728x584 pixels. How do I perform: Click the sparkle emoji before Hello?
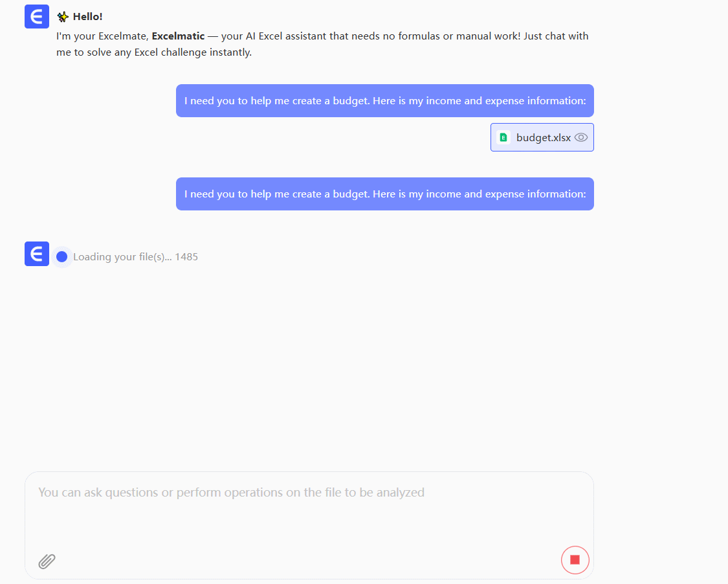(x=63, y=17)
